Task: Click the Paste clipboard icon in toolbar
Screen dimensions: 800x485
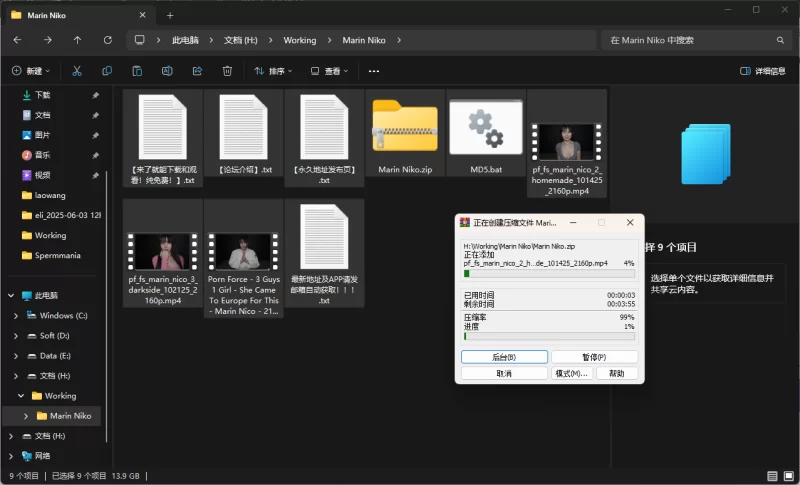Action: point(137,71)
